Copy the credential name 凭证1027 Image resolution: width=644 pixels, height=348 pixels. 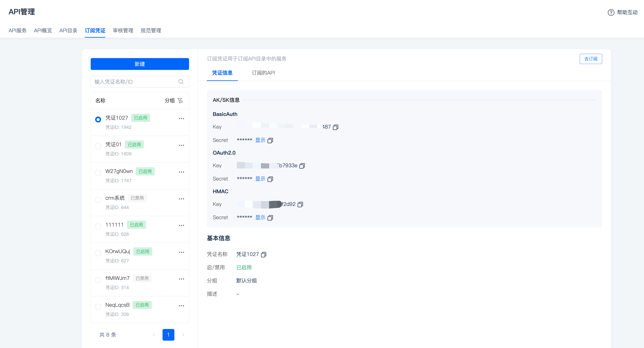[263, 254]
